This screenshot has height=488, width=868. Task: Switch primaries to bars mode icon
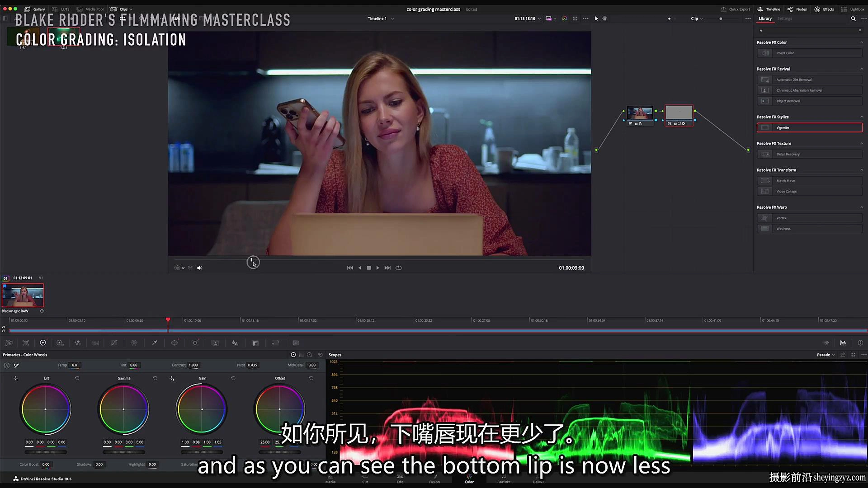(x=302, y=355)
